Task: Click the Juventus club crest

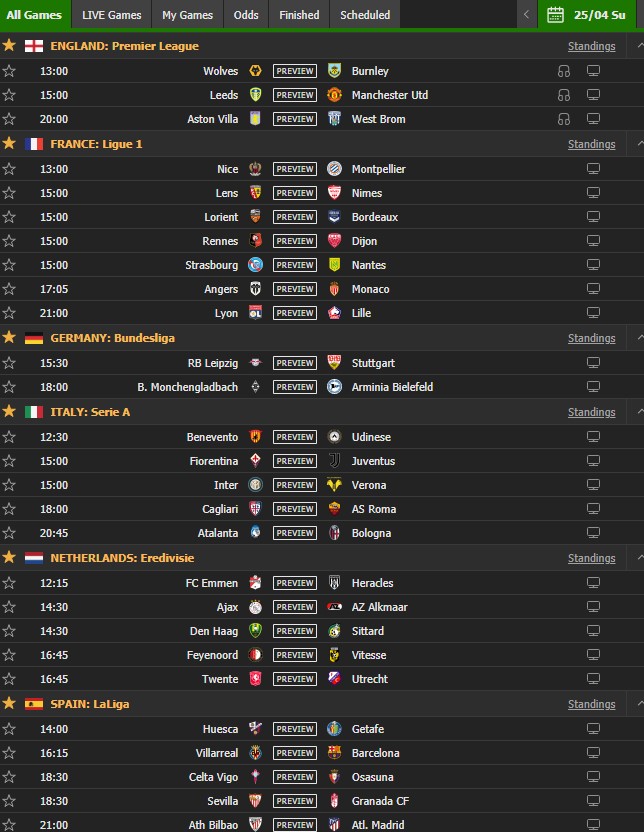Action: coord(334,461)
